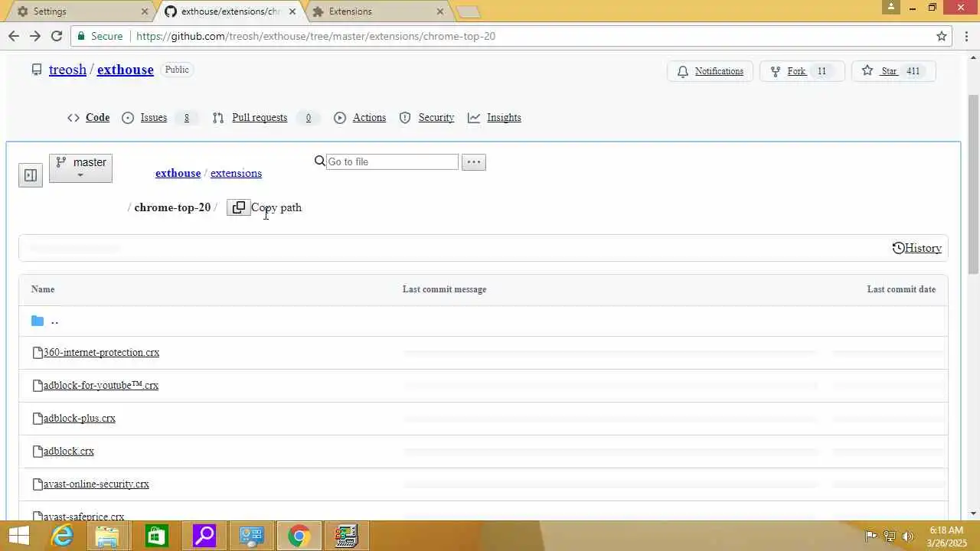
Task: Open File Explorer from the taskbar
Action: pyautogui.click(x=109, y=536)
